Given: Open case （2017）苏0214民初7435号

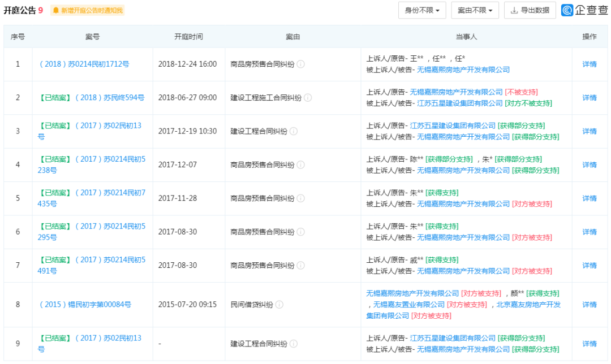Looking at the screenshot, I should (92, 198).
